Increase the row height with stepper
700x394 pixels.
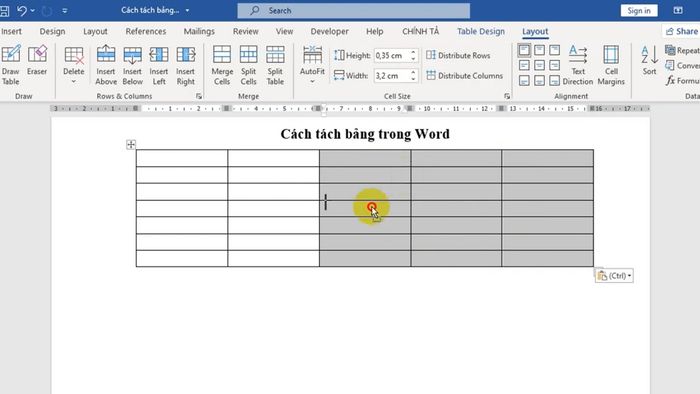[x=413, y=52]
